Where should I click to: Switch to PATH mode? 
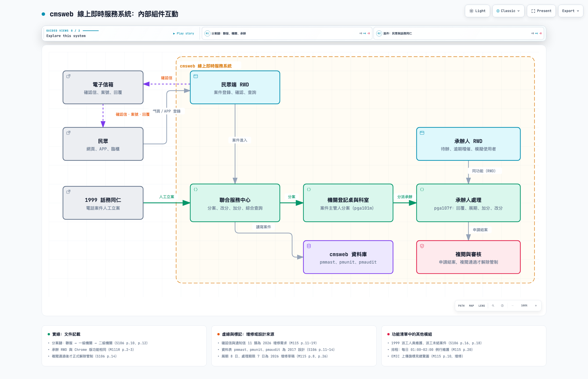click(x=461, y=306)
